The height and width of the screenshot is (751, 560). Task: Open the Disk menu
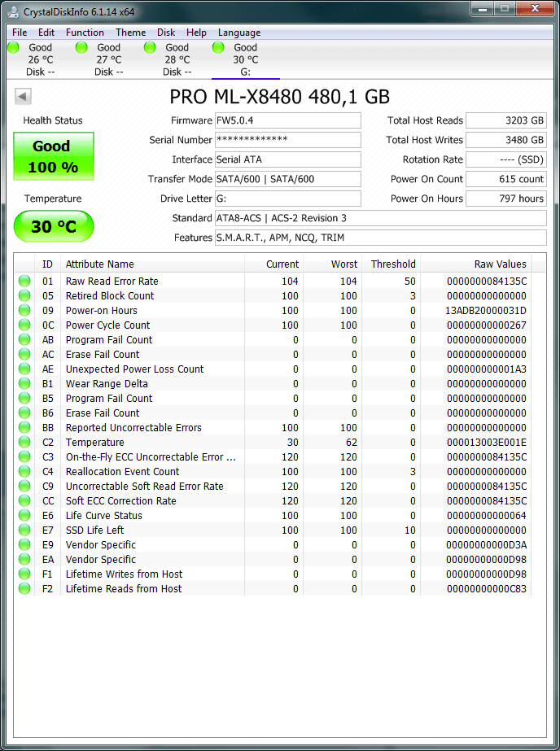[x=166, y=33]
